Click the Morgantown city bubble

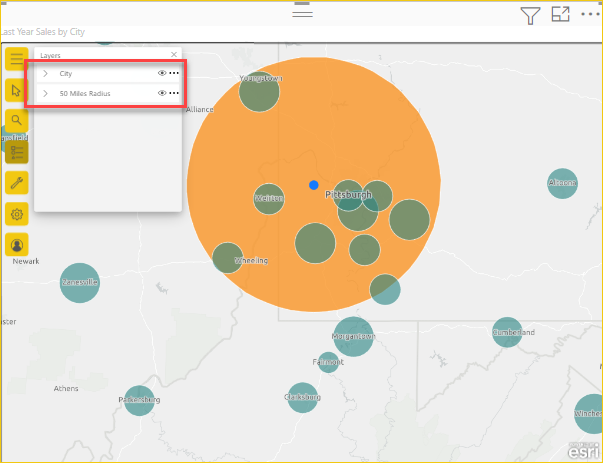coord(352,336)
